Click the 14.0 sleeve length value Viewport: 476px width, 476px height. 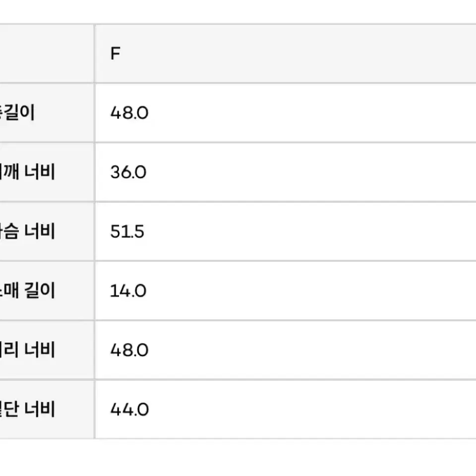(128, 291)
